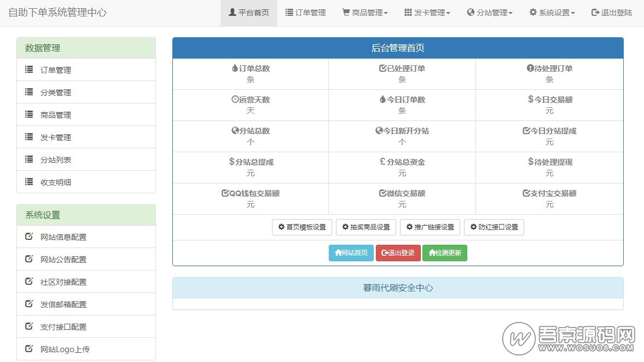The width and height of the screenshot is (644, 362).
Task: Click the gear icon on 首页模板设置 button
Action: pyautogui.click(x=281, y=227)
